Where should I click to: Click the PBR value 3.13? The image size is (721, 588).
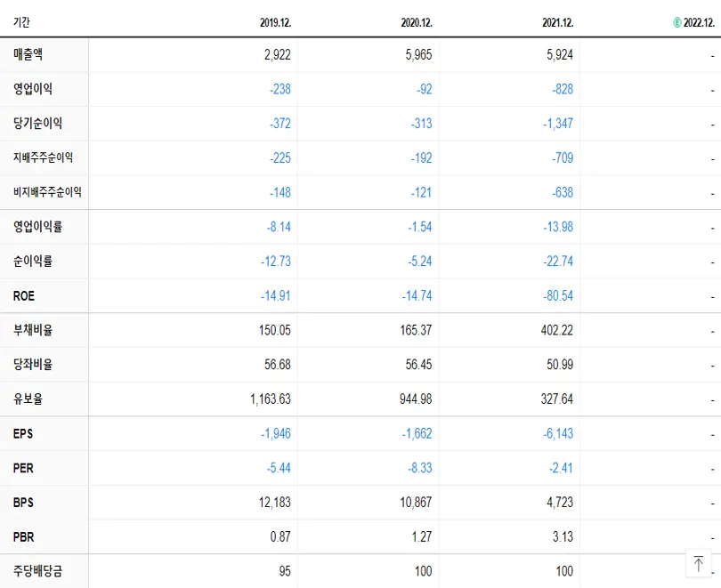(x=563, y=537)
